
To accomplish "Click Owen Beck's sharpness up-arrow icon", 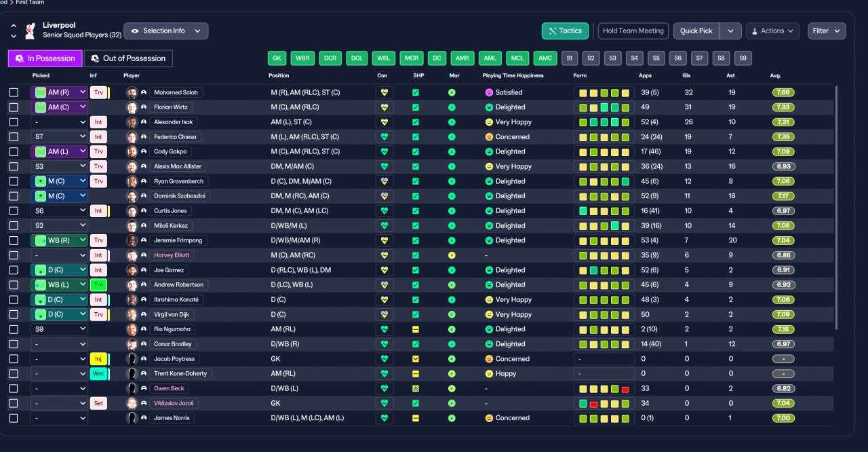I will pos(416,388).
